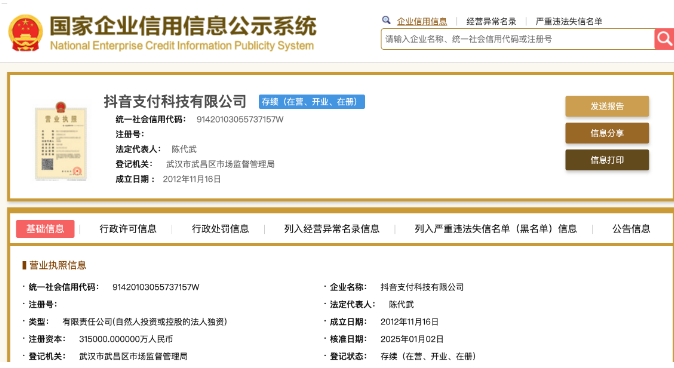The image size is (674, 368).
Task: Click the national emblem logo
Action: coord(26,33)
